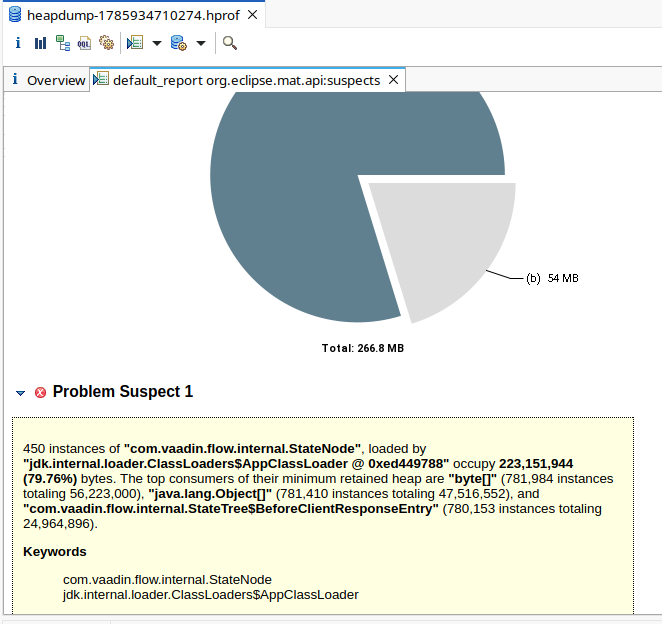Click the Query Browser database icon
662x624 pixels.
coord(179,43)
